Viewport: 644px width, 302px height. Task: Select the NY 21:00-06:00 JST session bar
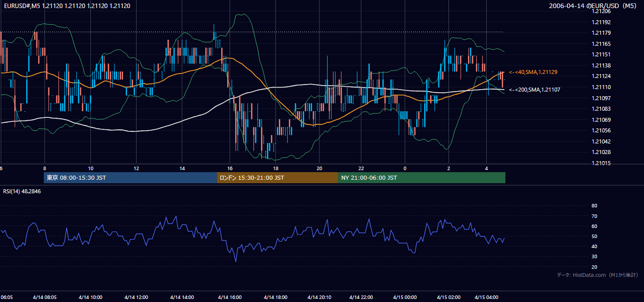pos(422,178)
